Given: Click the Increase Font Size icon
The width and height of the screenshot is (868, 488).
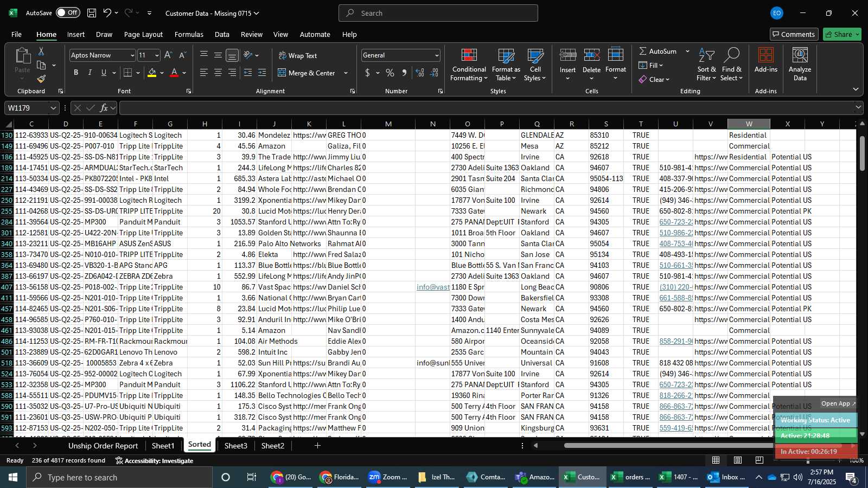Looking at the screenshot, I should click(x=168, y=55).
